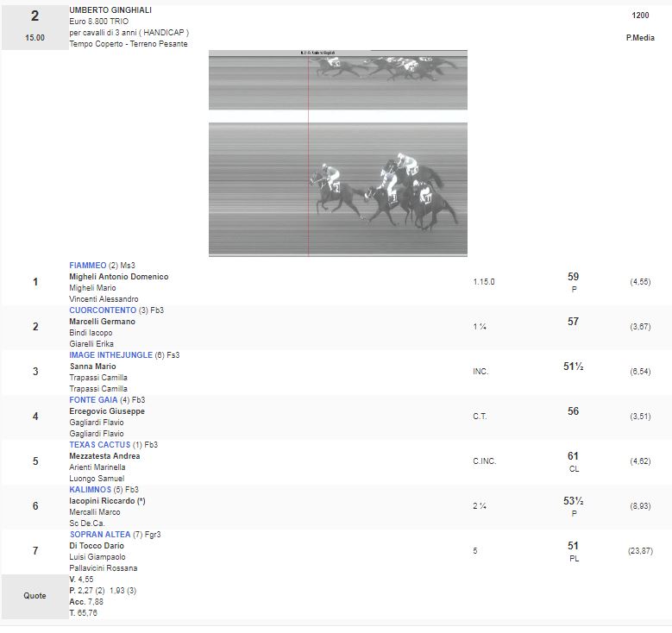Click the P.Media column header
This screenshot has height=633, width=672.
640,38
